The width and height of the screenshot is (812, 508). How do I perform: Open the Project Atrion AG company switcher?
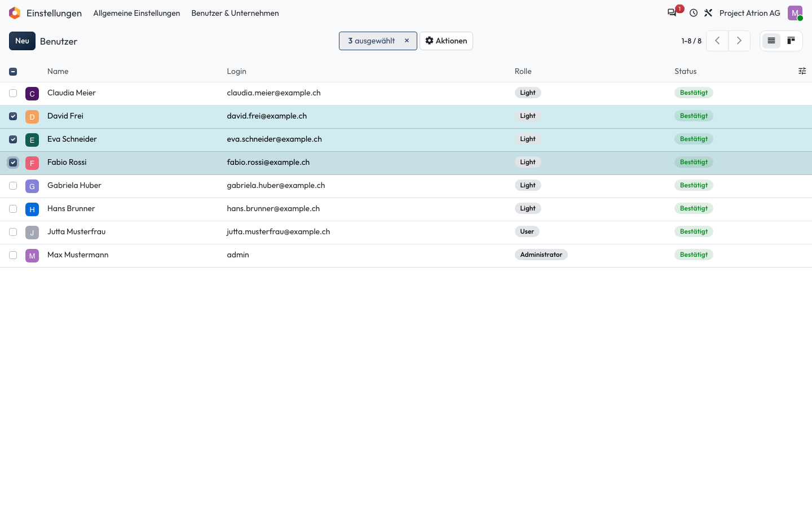749,13
